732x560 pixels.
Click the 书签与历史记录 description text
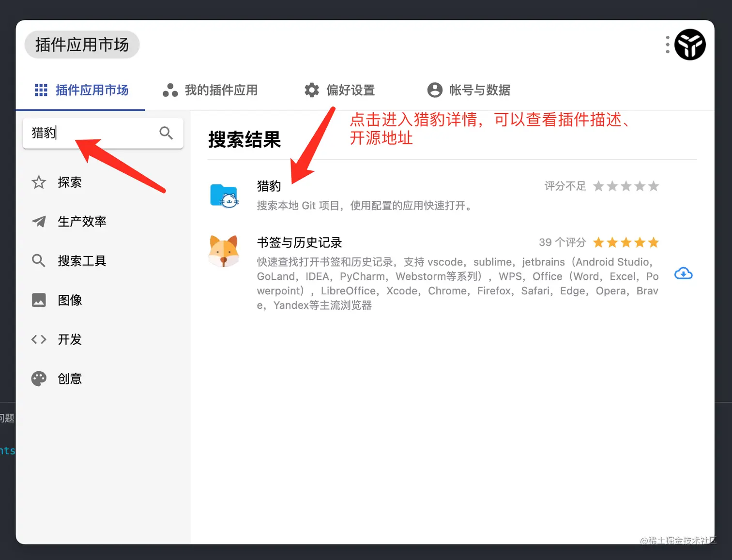[457, 284]
